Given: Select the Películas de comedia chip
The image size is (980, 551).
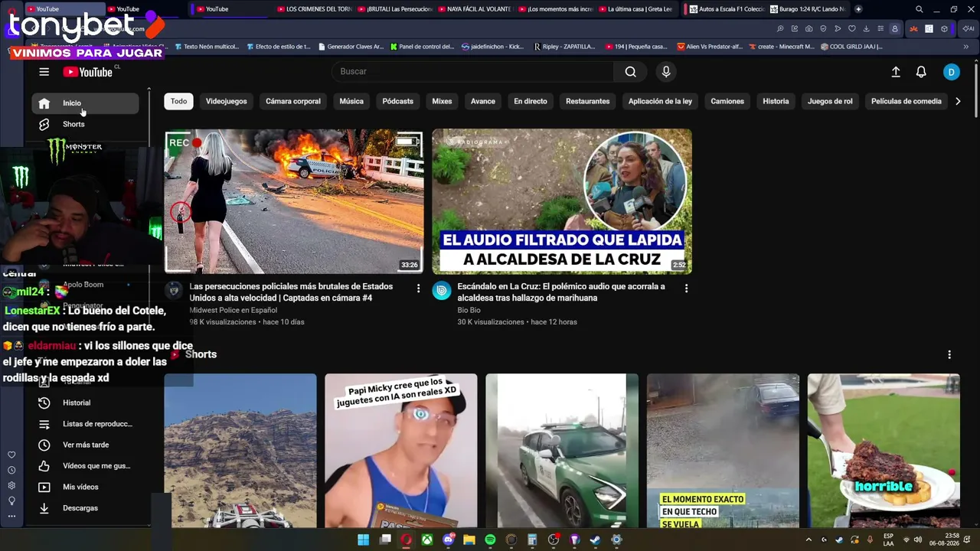Looking at the screenshot, I should pos(906,101).
